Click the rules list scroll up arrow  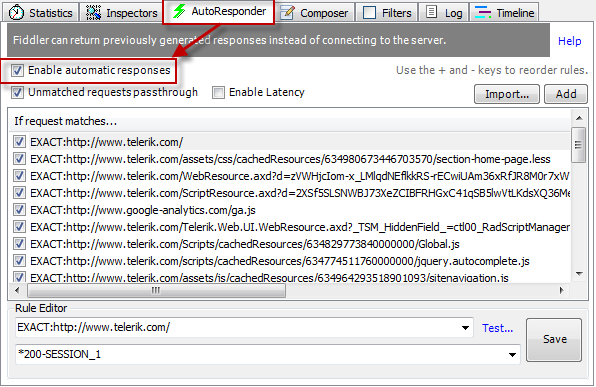(x=579, y=118)
